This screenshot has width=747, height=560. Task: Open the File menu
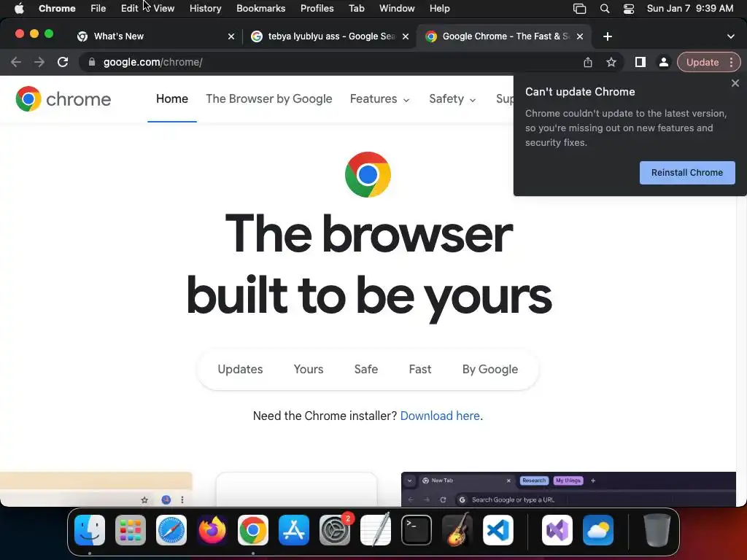pyautogui.click(x=98, y=9)
